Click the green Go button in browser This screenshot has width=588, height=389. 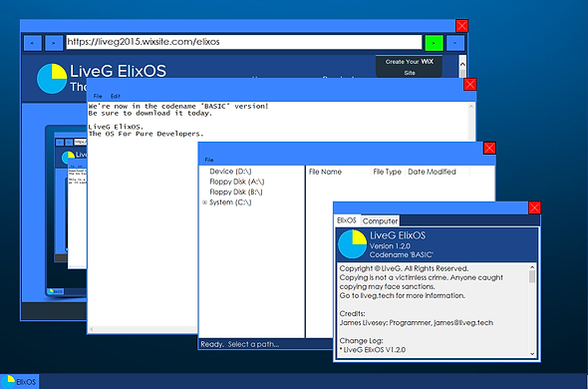tap(434, 43)
